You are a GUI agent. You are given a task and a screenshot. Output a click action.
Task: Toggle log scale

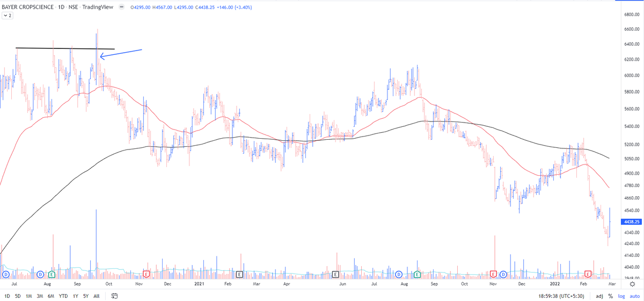tap(621, 296)
